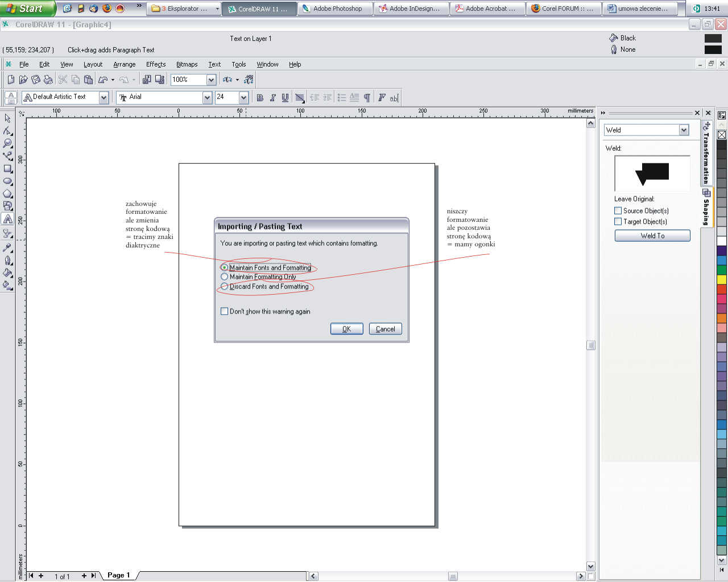Click the Weld To button
Screen dimensions: 728x582
pyautogui.click(x=652, y=236)
